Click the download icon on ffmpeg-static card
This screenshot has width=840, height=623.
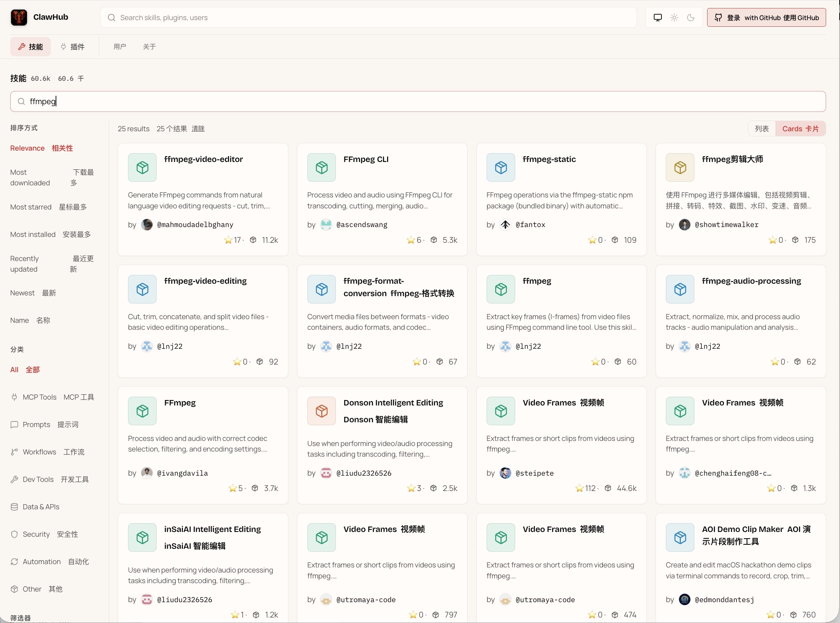[615, 240]
